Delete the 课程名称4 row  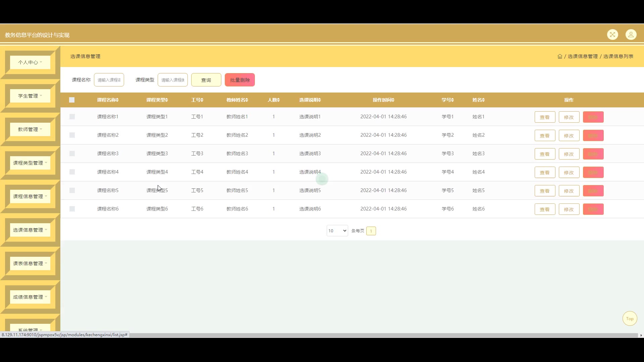tap(593, 172)
